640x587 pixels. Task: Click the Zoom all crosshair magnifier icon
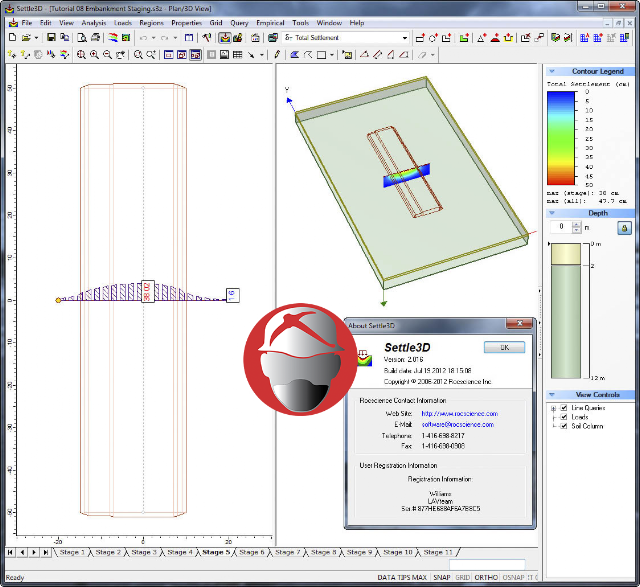click(x=81, y=55)
